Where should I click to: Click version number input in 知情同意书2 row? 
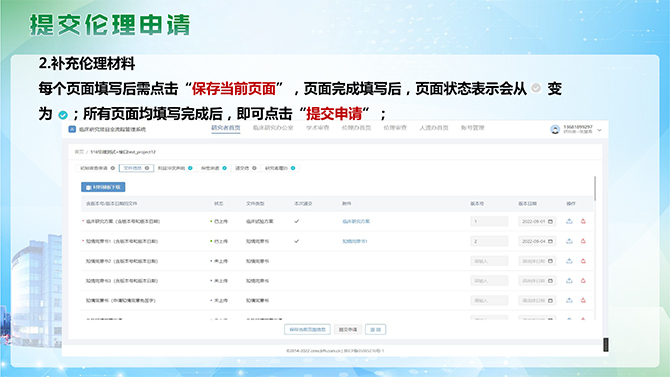[489, 261]
